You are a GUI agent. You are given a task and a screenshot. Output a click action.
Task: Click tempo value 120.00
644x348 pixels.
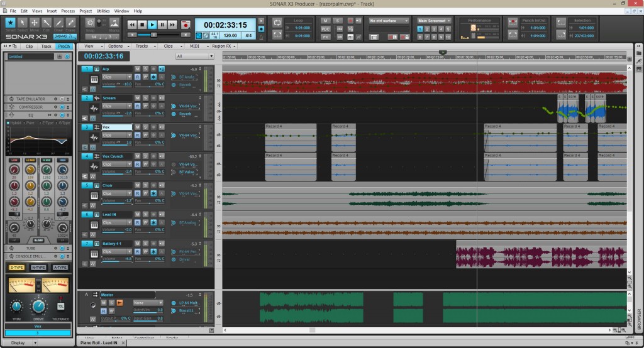coord(230,36)
